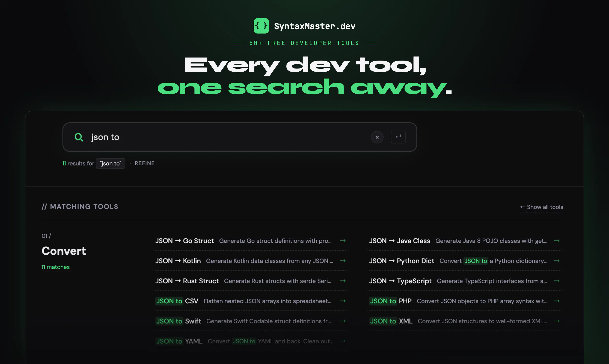The image size is (609, 364).
Task: Click the "Generate Swift Codable struct" description
Action: (269, 321)
